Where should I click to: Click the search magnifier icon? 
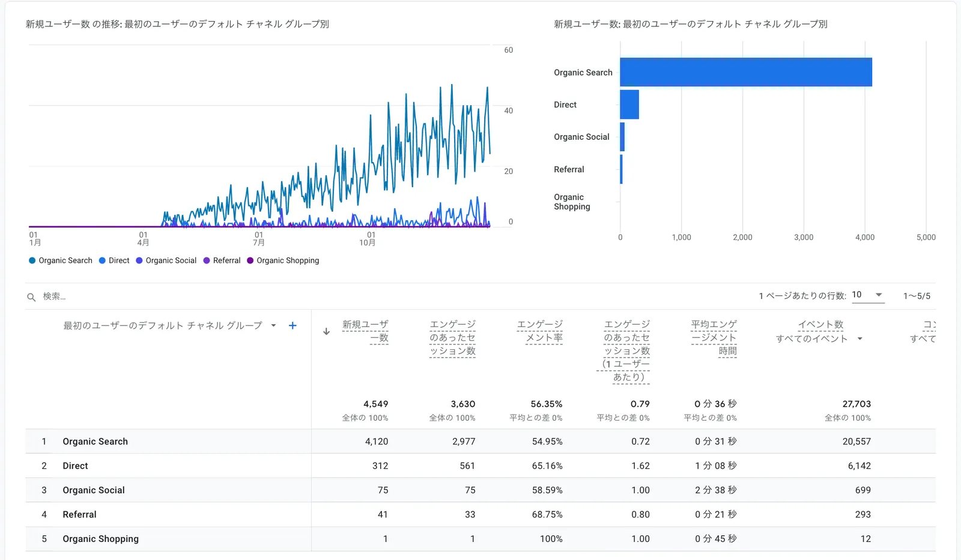point(31,297)
